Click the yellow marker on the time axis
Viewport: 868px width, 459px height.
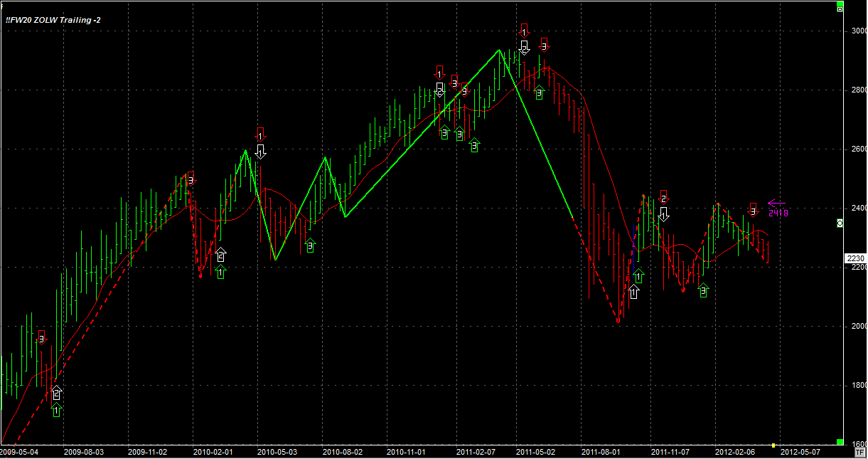(773, 446)
